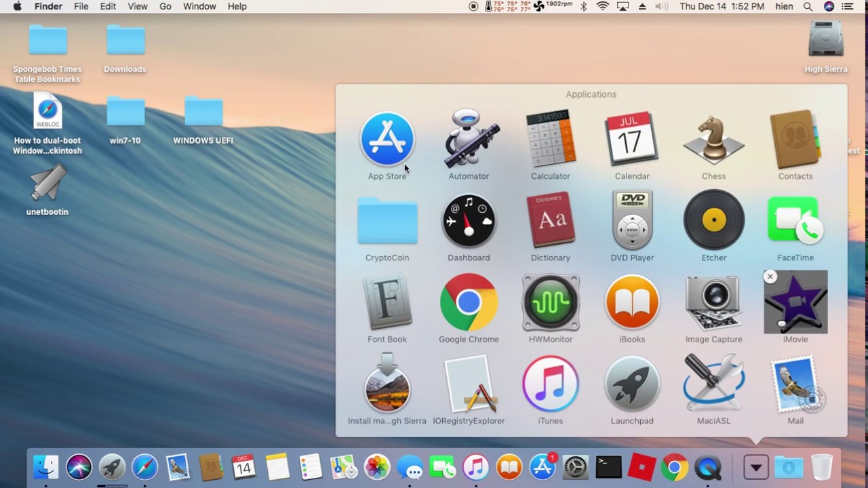
Task: Open Install macOS High Sierra
Action: [x=387, y=384]
